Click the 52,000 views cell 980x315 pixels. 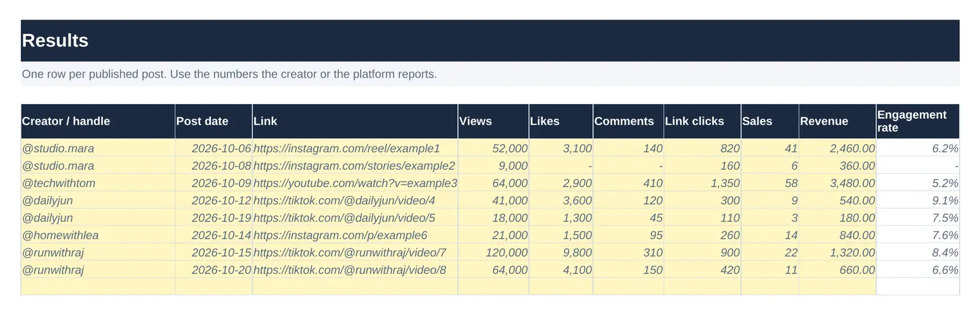pyautogui.click(x=494, y=148)
